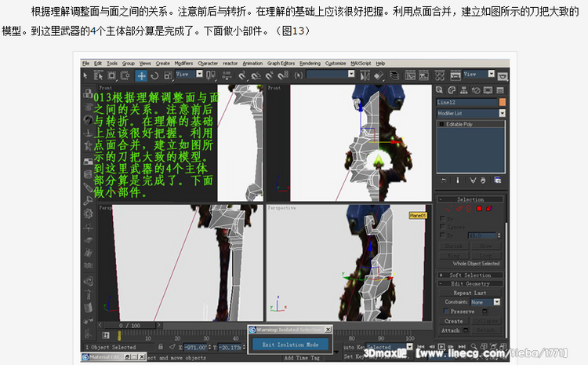
Task: Enable the Preserve checkbox
Action: pyautogui.click(x=446, y=312)
